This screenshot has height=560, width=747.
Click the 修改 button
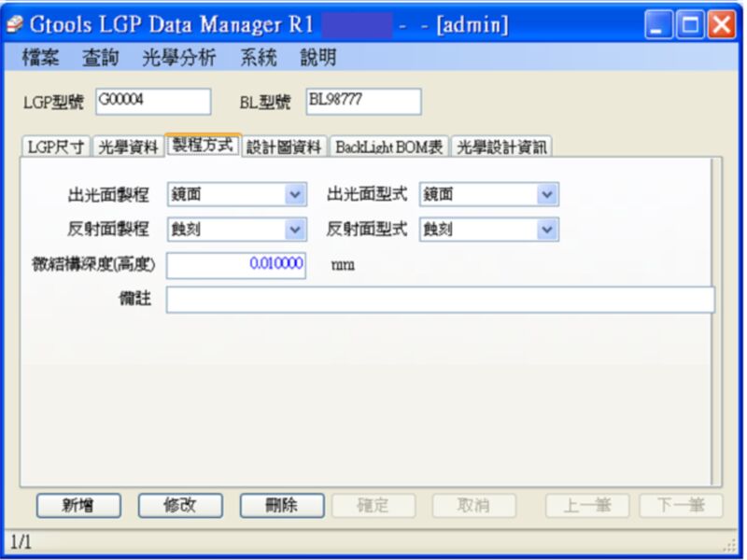pos(180,506)
